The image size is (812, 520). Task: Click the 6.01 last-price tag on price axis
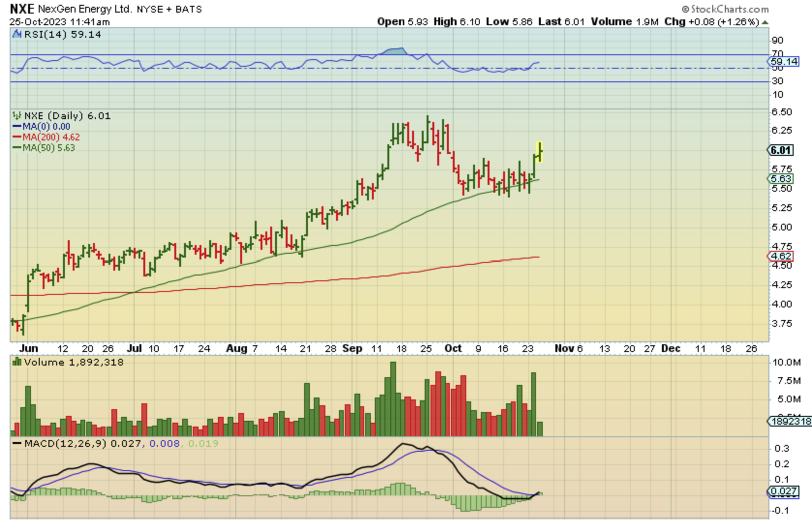(x=781, y=150)
